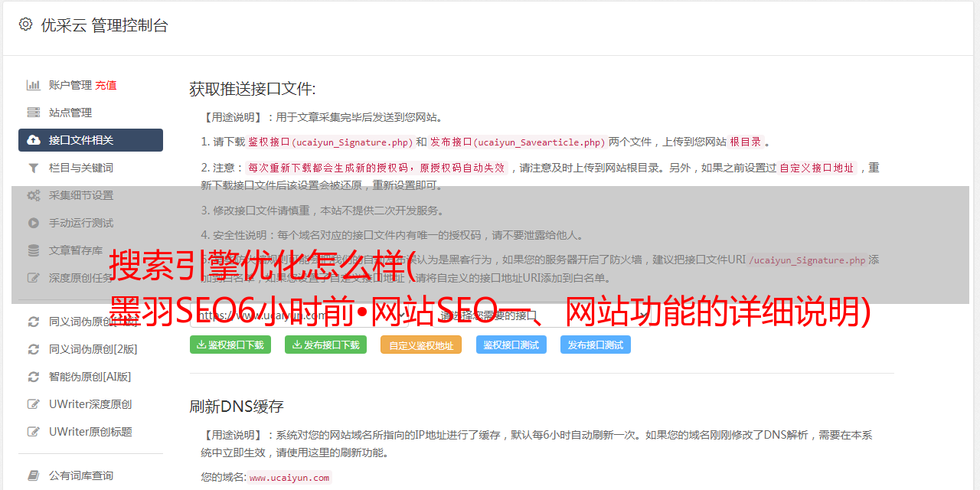The height and width of the screenshot is (490, 980).
Task: Click the highlighted 根目录 text
Action: pyautogui.click(x=746, y=142)
